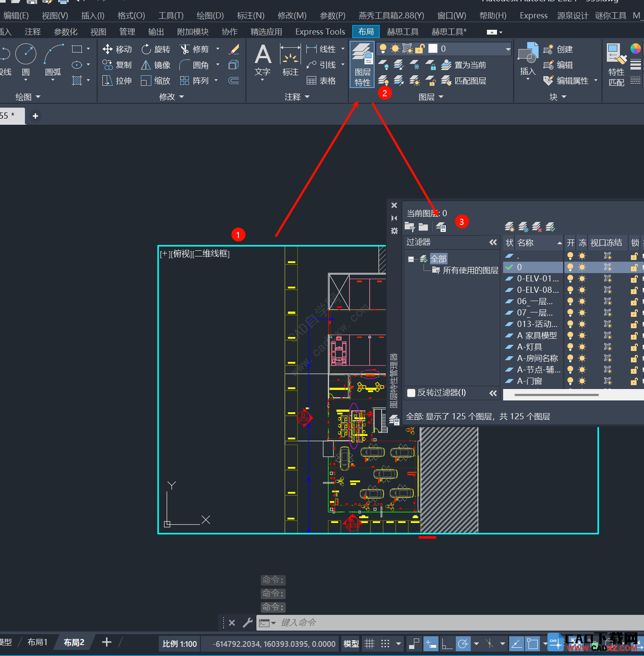Open the Array (阵列) dropdown arrow

[216, 81]
